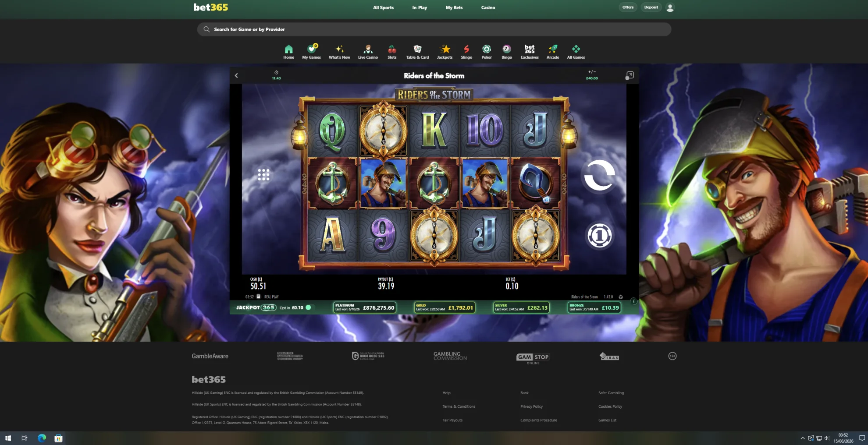Open the Help footer link

(446, 393)
